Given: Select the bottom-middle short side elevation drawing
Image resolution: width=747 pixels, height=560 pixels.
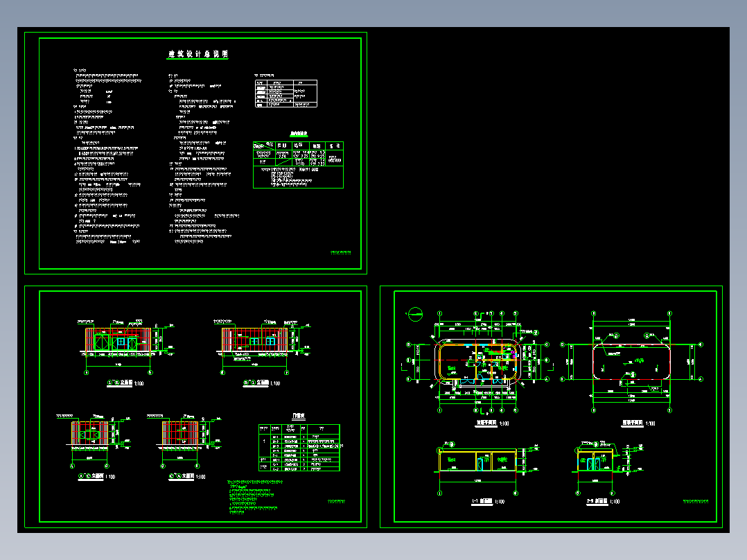Looking at the screenshot, I should tap(184, 441).
